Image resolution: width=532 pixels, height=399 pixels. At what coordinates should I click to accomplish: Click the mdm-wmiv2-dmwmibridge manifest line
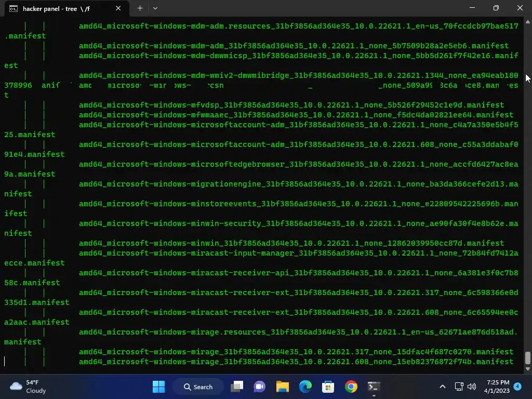(299, 75)
